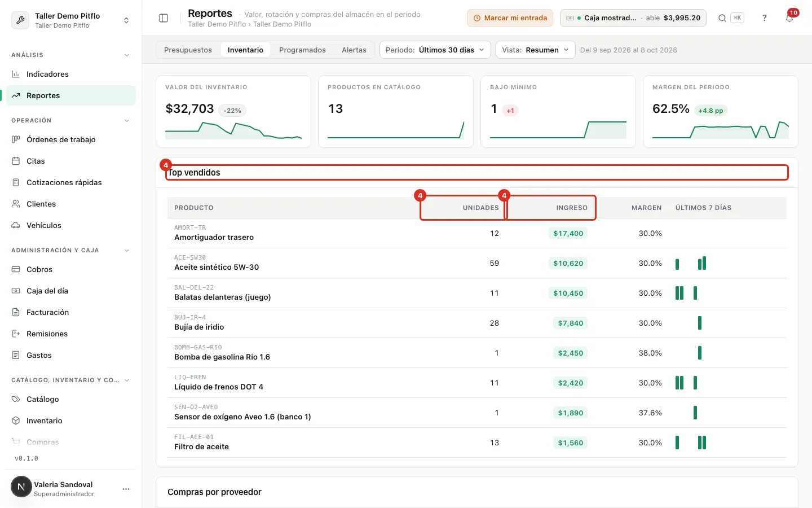Viewport: 812px width, 508px height.
Task: Open the Gastos sidebar link
Action: (x=71, y=355)
